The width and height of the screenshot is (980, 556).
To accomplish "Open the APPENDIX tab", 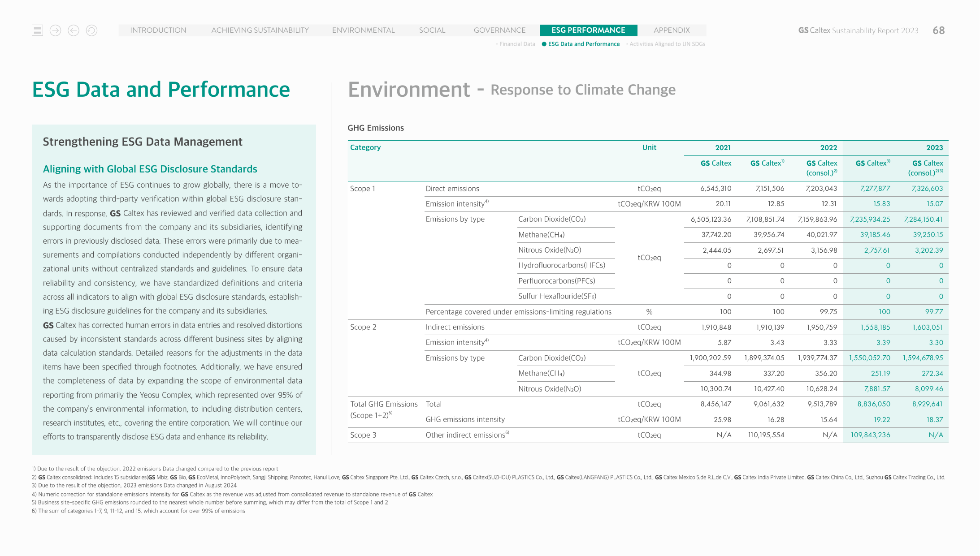I will click(672, 30).
